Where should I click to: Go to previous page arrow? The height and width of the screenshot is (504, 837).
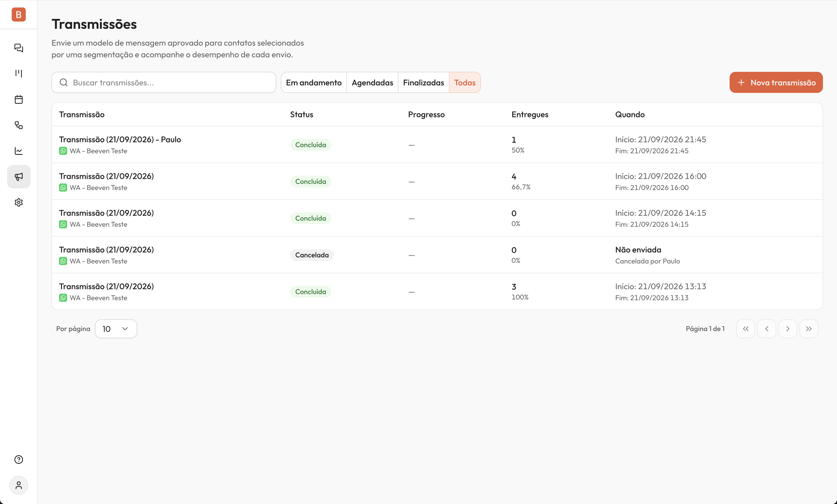click(x=767, y=329)
